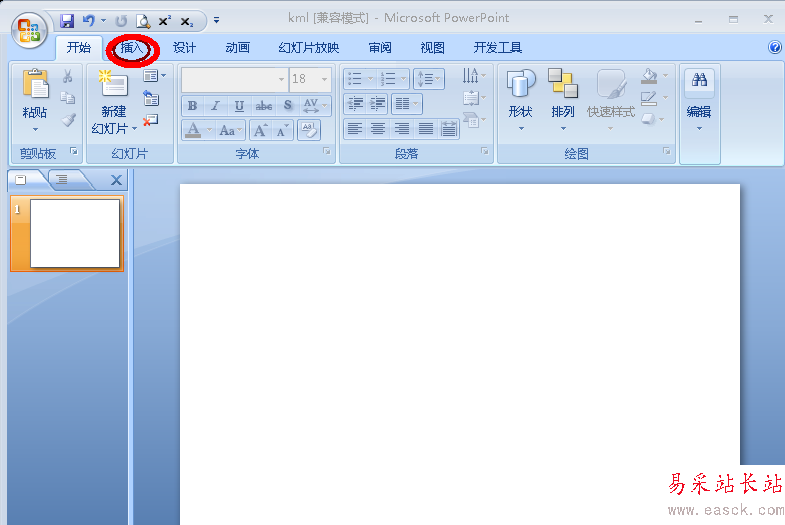This screenshot has height=525, width=785.
Task: Align text right
Action: click(x=402, y=129)
